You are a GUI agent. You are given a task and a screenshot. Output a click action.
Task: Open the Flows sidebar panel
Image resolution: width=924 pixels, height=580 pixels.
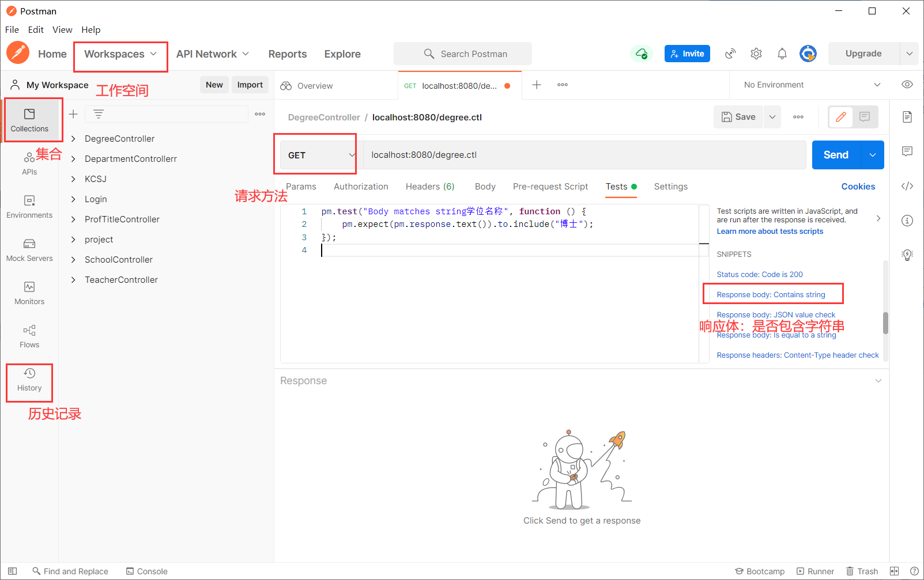[29, 337]
